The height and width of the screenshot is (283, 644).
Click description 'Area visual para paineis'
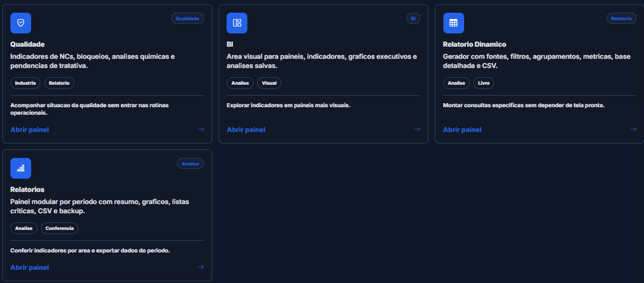tap(322, 61)
